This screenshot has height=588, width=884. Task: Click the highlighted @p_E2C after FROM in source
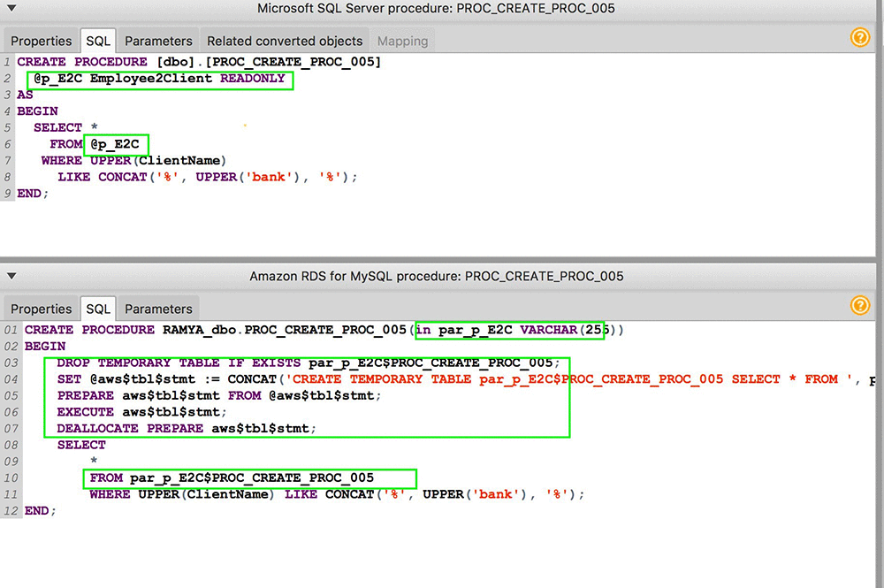coord(115,144)
